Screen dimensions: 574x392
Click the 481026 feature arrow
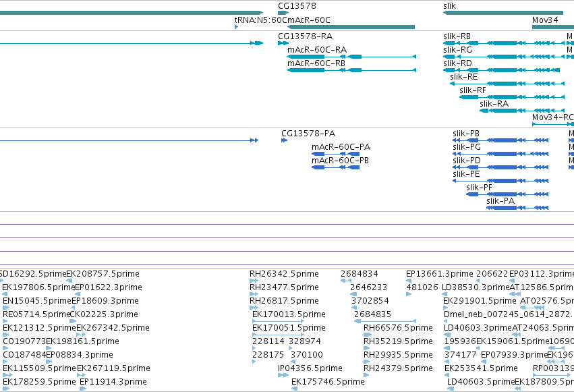point(409,294)
